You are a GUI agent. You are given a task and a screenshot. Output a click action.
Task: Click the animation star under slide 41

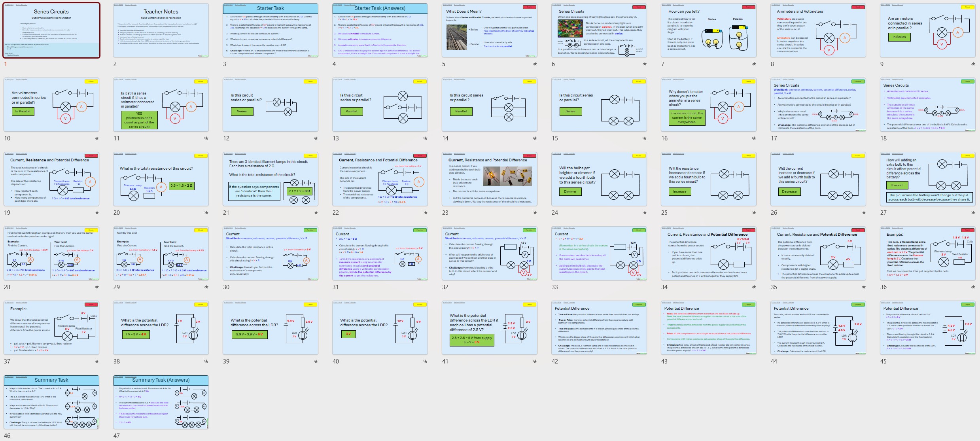click(x=535, y=362)
